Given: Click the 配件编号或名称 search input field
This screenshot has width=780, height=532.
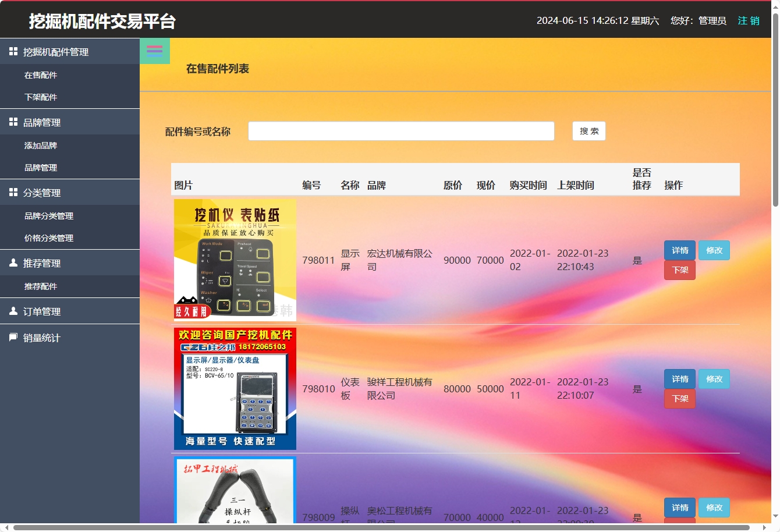Looking at the screenshot, I should [x=401, y=131].
